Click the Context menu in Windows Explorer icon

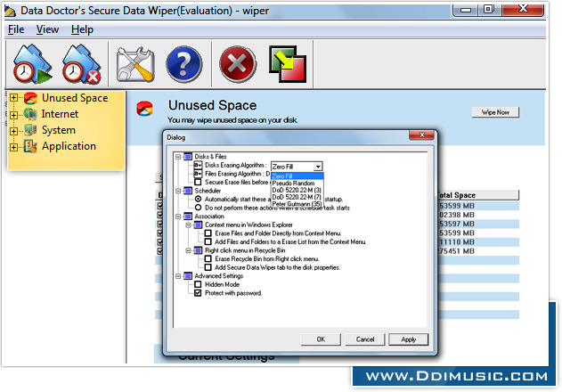coord(199,225)
